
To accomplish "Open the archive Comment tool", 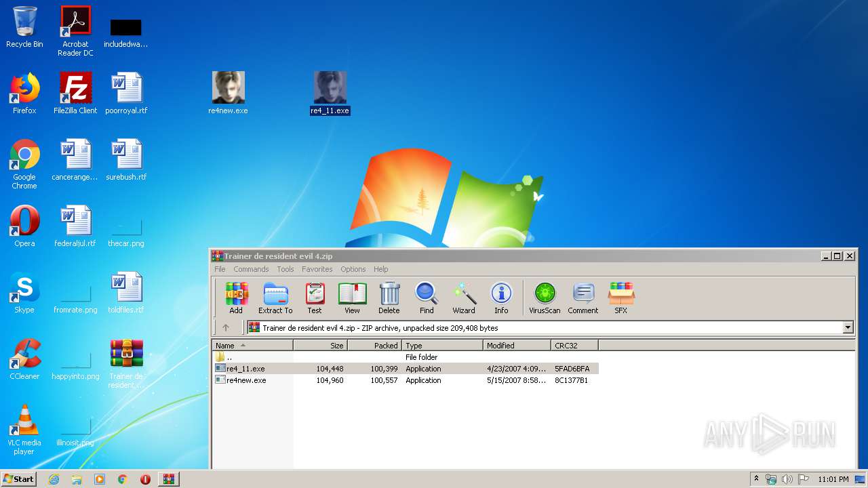I will [x=583, y=298].
